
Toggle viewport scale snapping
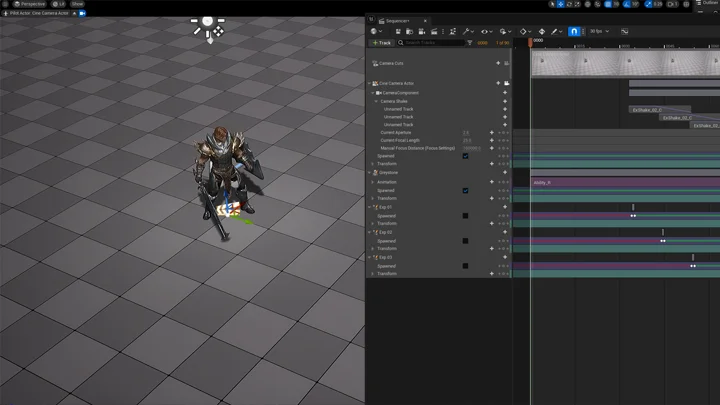pos(648,4)
